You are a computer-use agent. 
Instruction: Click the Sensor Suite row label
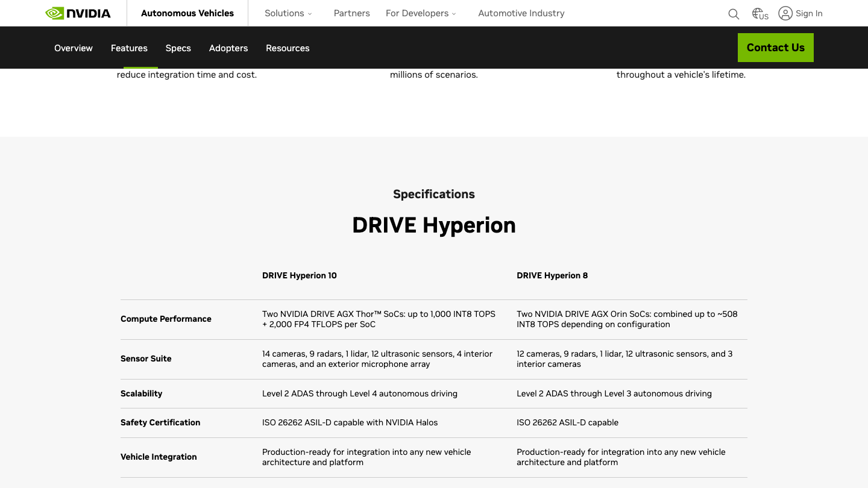pos(146,358)
